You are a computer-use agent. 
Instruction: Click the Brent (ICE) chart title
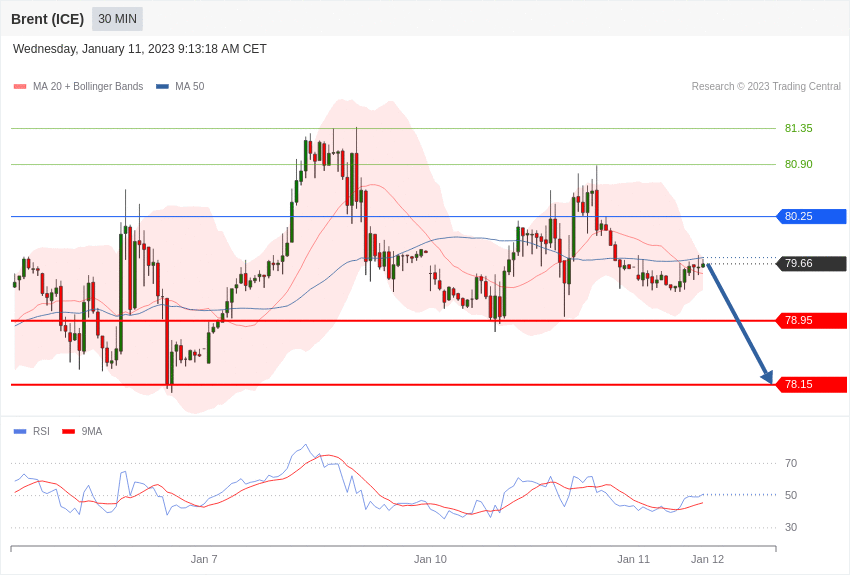(48, 19)
